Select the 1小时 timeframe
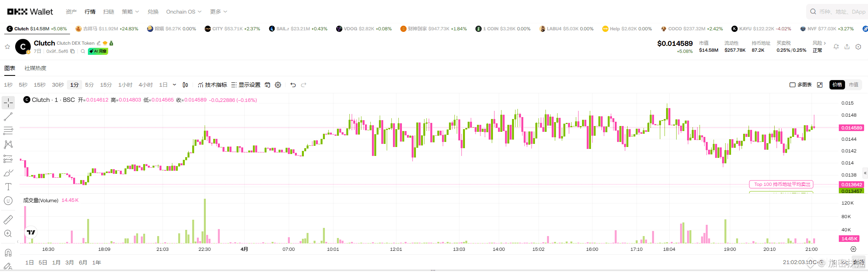 click(x=125, y=85)
